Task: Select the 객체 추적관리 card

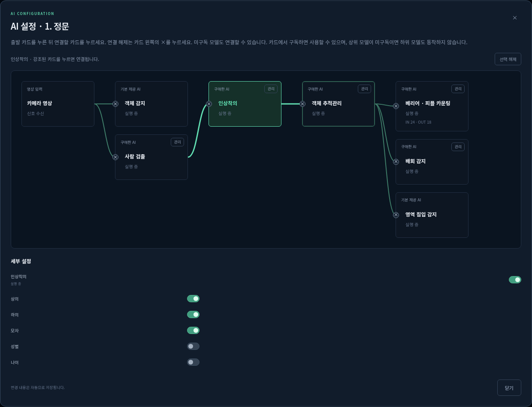Action: tap(339, 104)
